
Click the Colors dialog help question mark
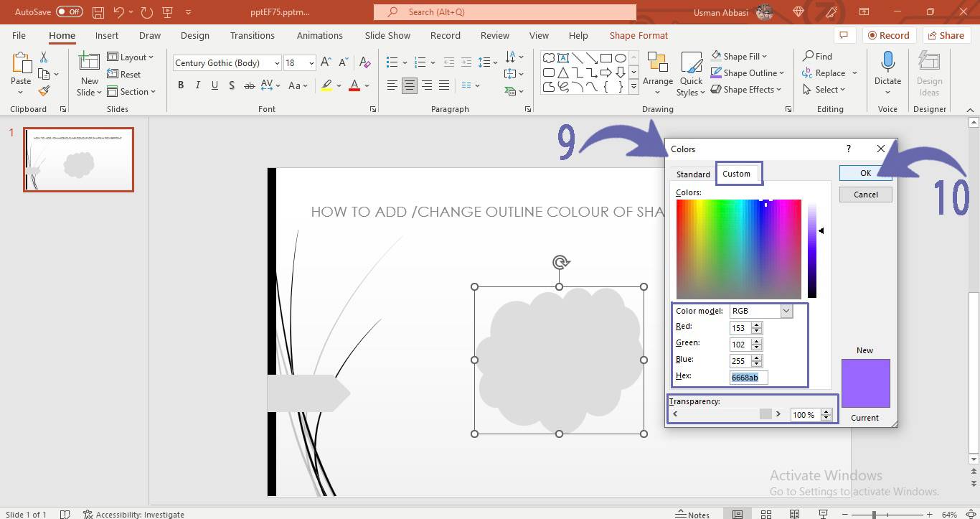849,149
